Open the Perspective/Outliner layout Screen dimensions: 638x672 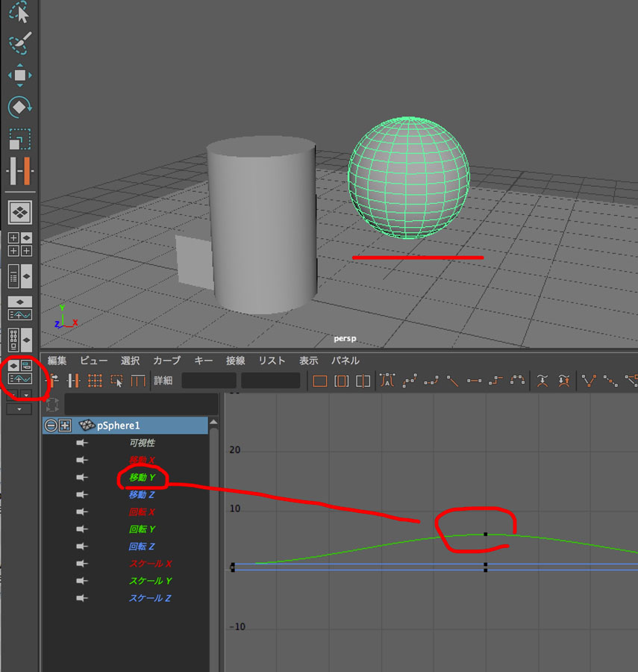19,276
